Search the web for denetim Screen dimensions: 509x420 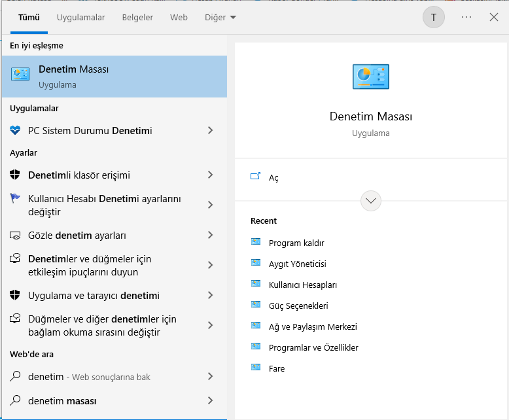89,377
